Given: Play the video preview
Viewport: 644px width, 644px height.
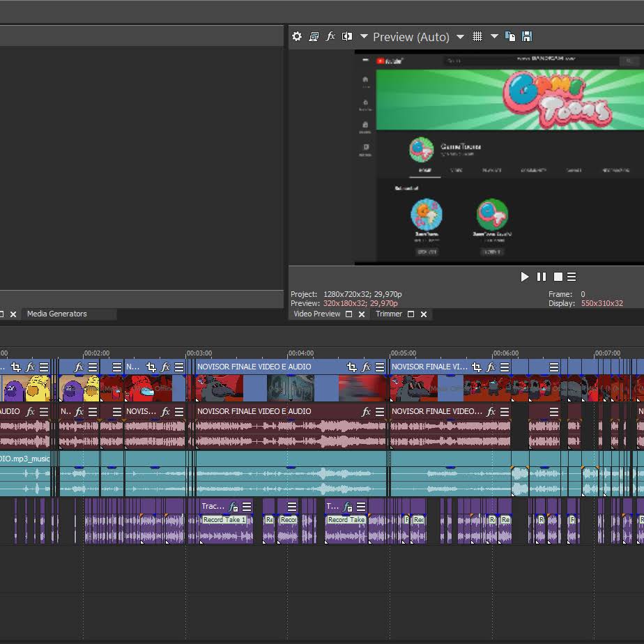Looking at the screenshot, I should [525, 277].
